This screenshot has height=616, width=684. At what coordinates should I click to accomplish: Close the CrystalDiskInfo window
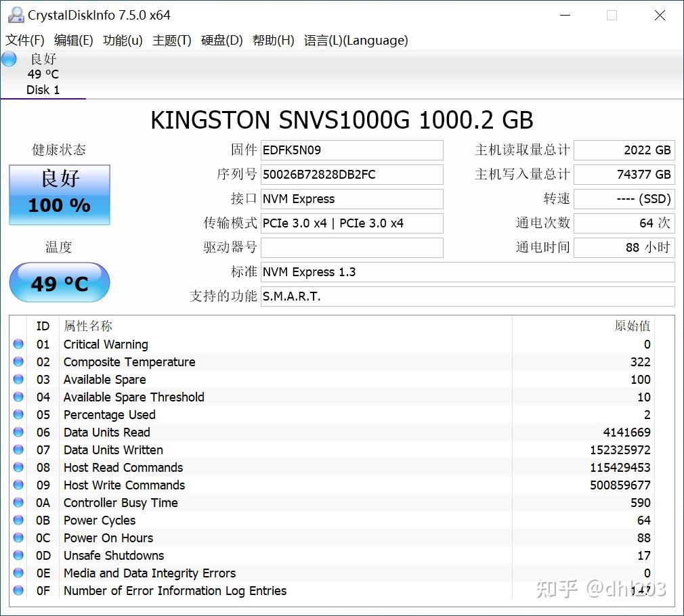[660, 16]
